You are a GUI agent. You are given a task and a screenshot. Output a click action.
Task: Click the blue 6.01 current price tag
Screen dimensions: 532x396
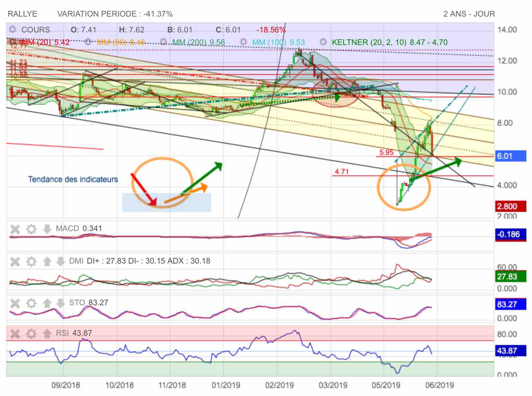point(510,156)
